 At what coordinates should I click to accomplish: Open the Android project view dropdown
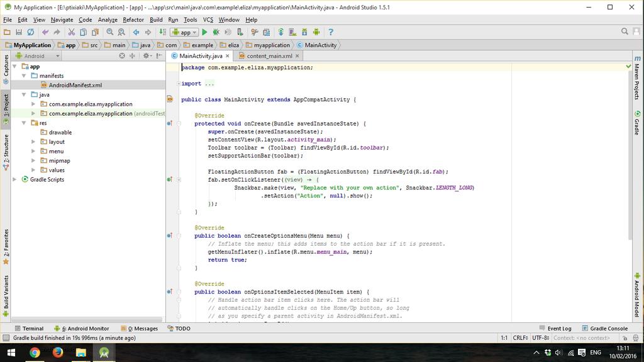(x=37, y=56)
